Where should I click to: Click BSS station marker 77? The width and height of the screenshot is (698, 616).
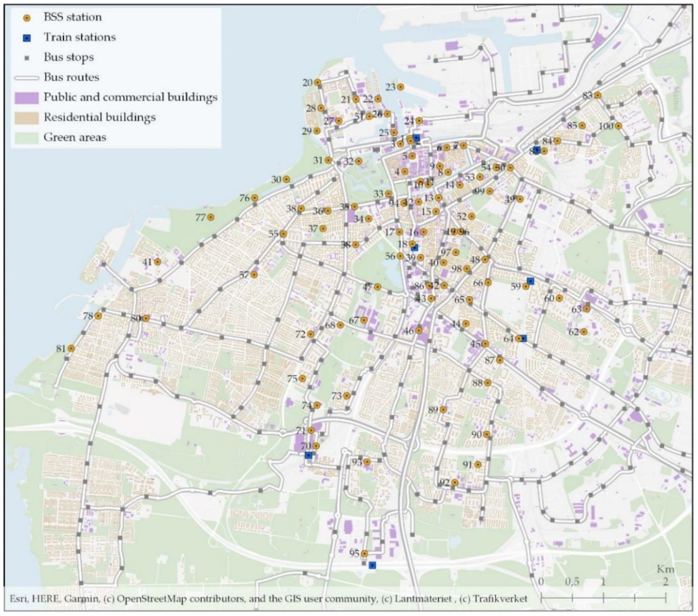[x=211, y=217]
